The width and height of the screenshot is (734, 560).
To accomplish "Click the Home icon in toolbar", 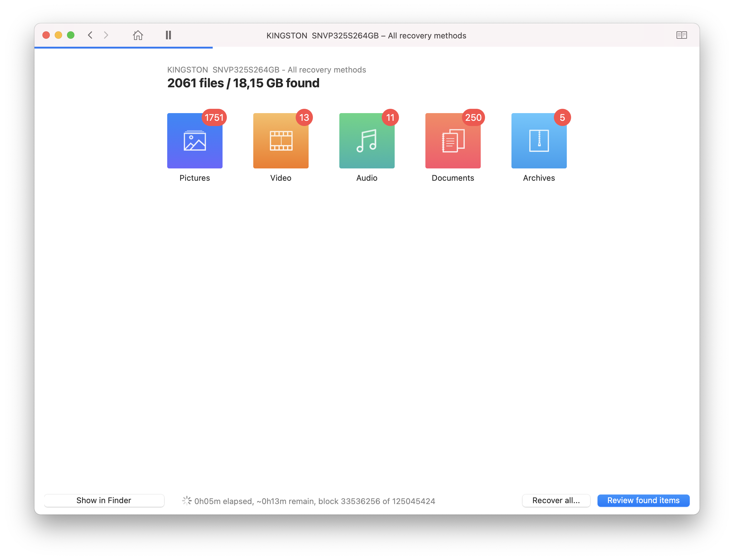I will point(138,35).
